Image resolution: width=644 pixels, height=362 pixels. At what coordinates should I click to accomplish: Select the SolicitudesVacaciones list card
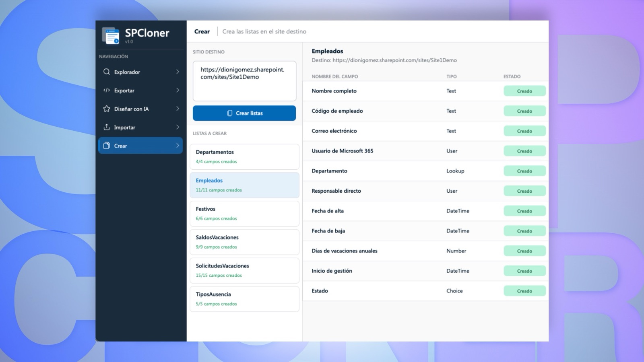pyautogui.click(x=244, y=270)
